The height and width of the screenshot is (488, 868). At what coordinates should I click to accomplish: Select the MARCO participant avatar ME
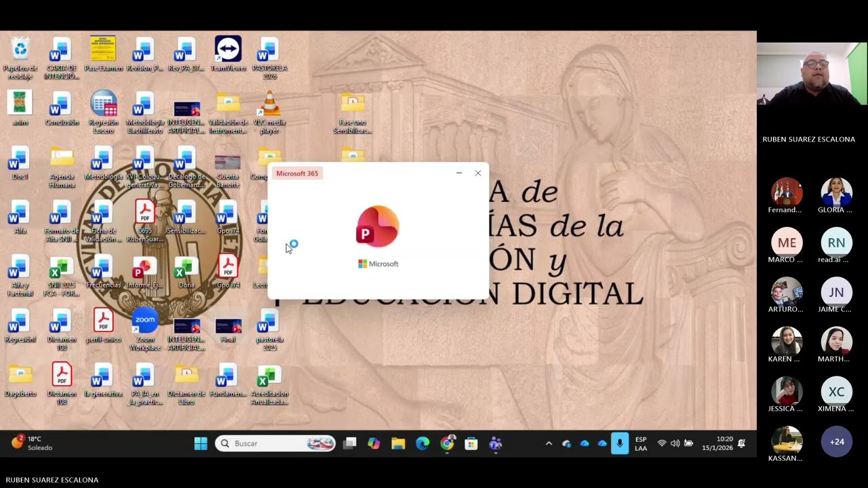(x=787, y=243)
